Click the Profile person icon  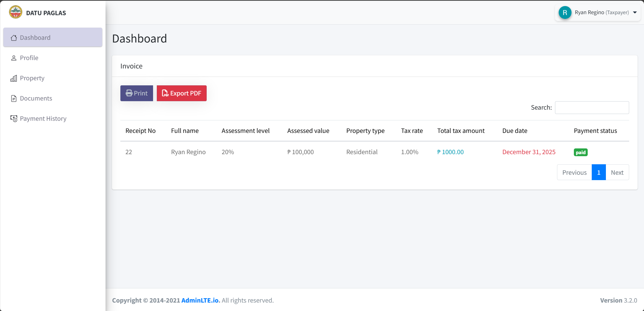(x=14, y=58)
